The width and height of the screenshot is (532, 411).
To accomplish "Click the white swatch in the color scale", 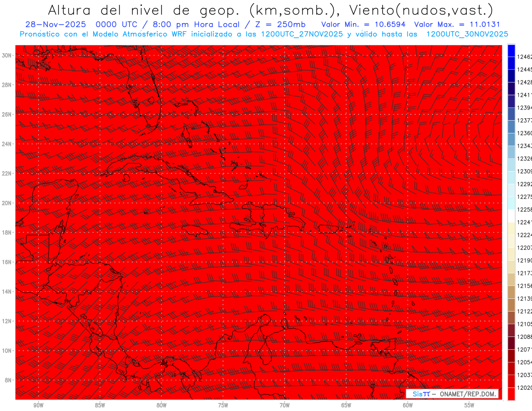I will [x=511, y=215].
